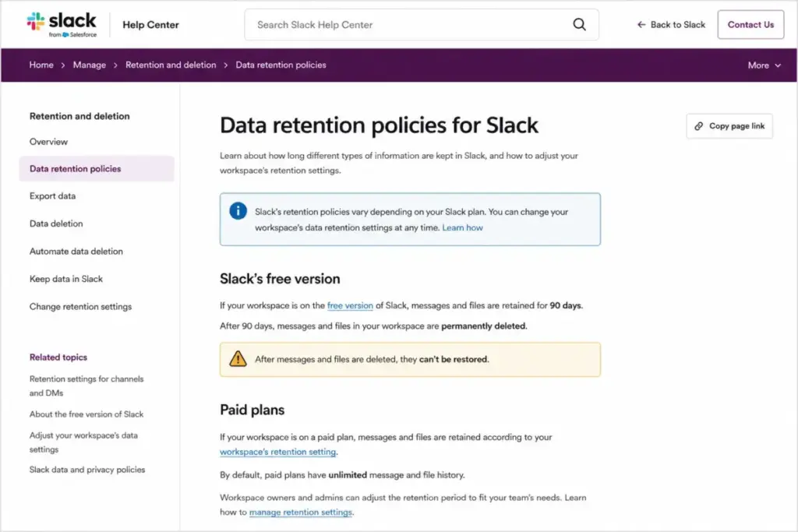Click the left arrow next to Back to Slack

tap(641, 24)
